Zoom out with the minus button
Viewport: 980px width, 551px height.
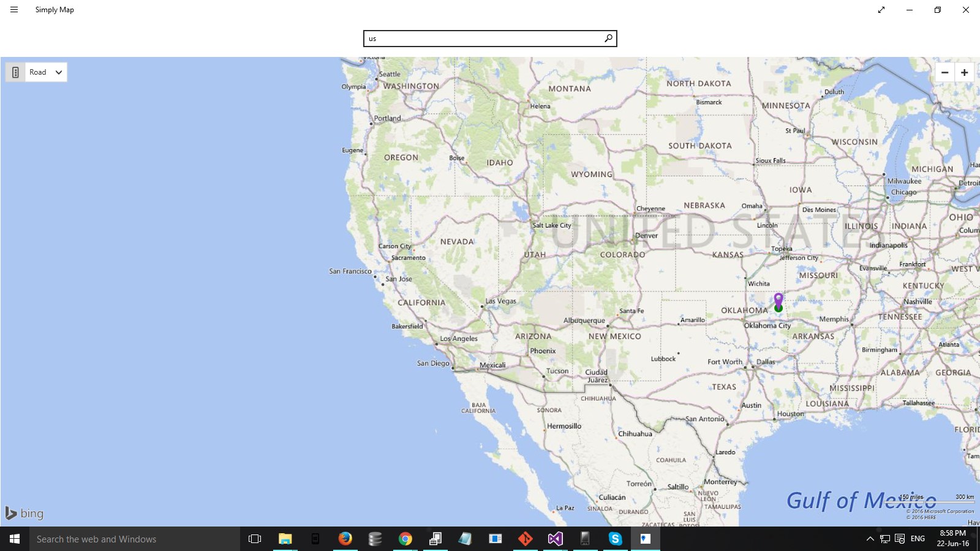click(945, 72)
